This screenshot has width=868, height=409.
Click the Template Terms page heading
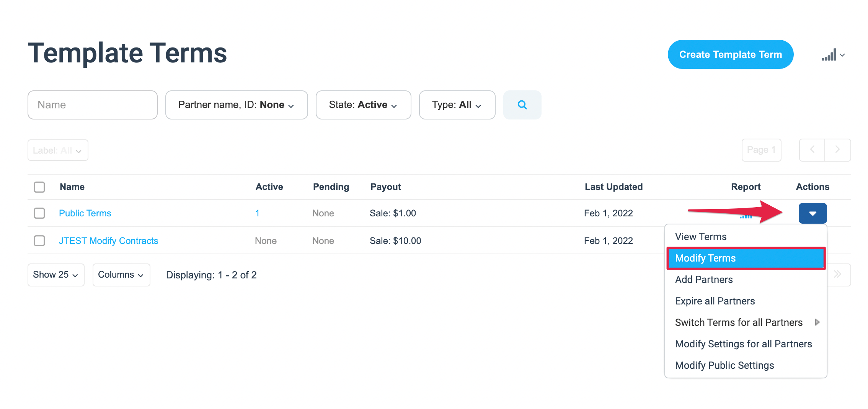point(127,53)
